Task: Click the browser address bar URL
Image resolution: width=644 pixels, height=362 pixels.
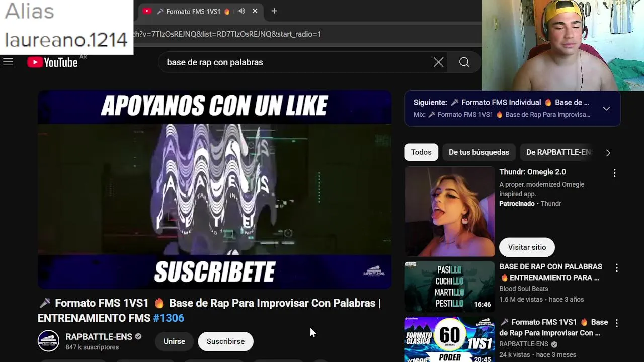Action: [227, 34]
